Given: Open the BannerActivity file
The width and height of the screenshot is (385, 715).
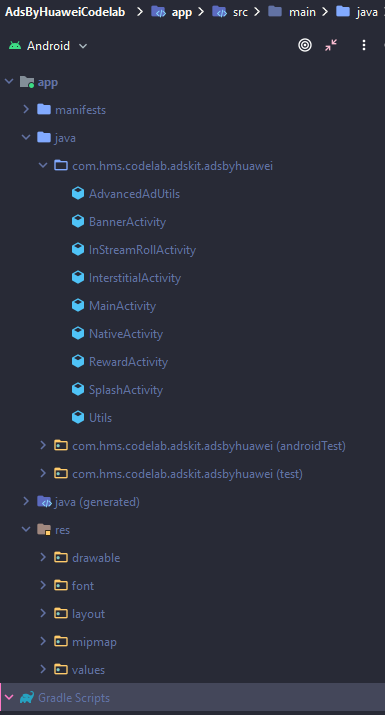Looking at the screenshot, I should tap(127, 222).
